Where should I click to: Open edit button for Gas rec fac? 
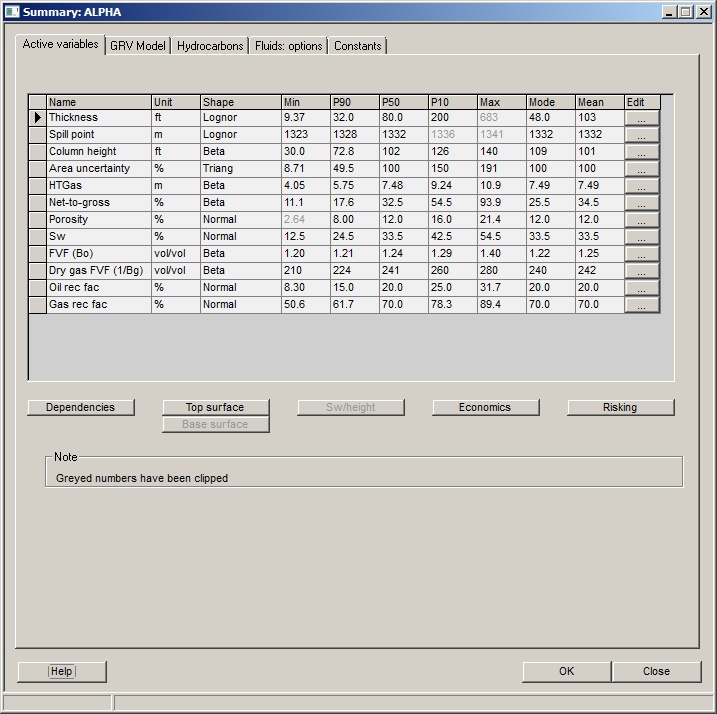pyautogui.click(x=642, y=305)
